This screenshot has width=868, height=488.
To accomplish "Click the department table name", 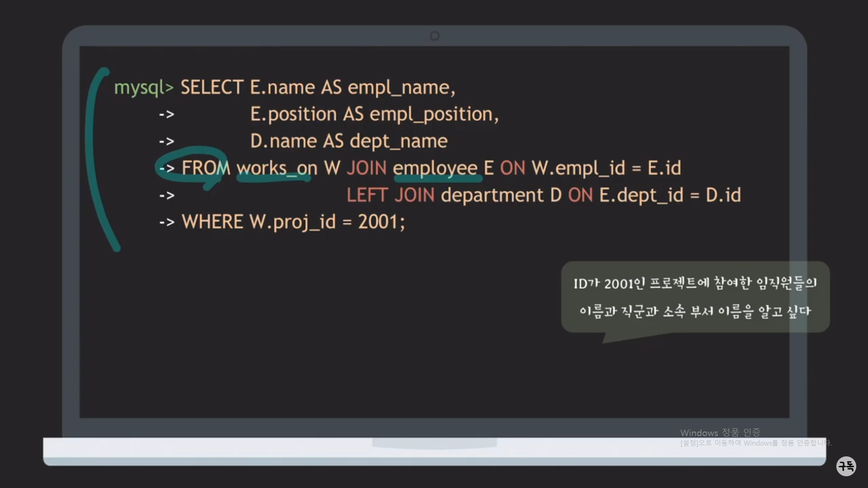I will pos(492,195).
